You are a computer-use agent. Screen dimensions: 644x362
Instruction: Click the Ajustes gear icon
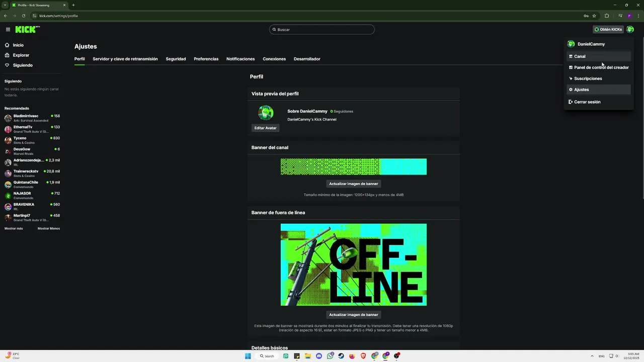(571, 89)
